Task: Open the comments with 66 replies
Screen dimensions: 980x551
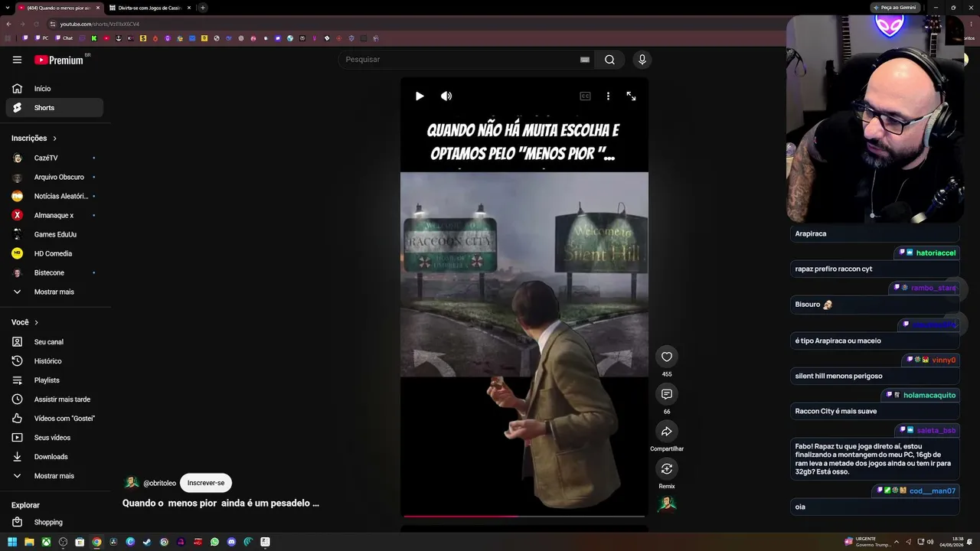Action: tap(667, 394)
